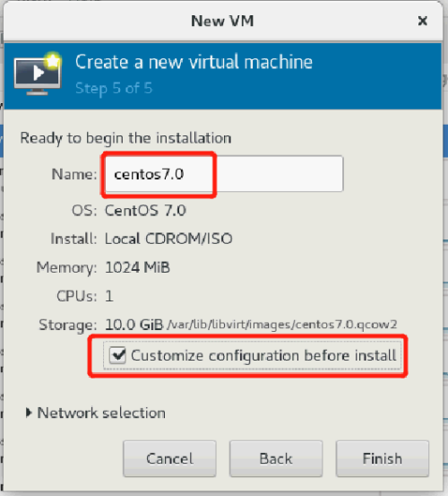Click the CPUs value 1
This screenshot has width=448, height=496.
coord(109,296)
